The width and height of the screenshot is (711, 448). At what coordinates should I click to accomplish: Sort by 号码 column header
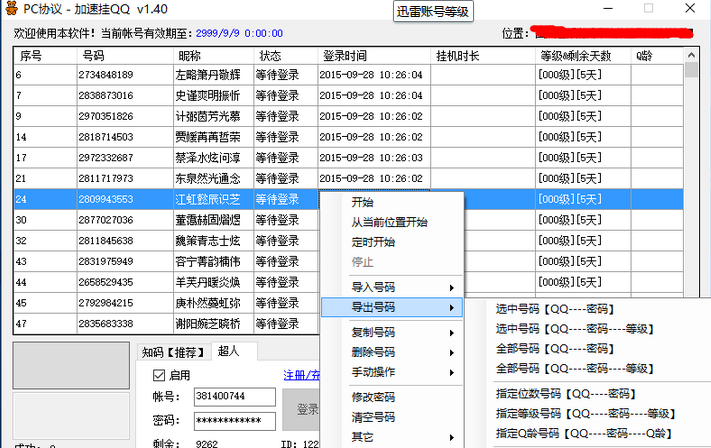pyautogui.click(x=125, y=56)
